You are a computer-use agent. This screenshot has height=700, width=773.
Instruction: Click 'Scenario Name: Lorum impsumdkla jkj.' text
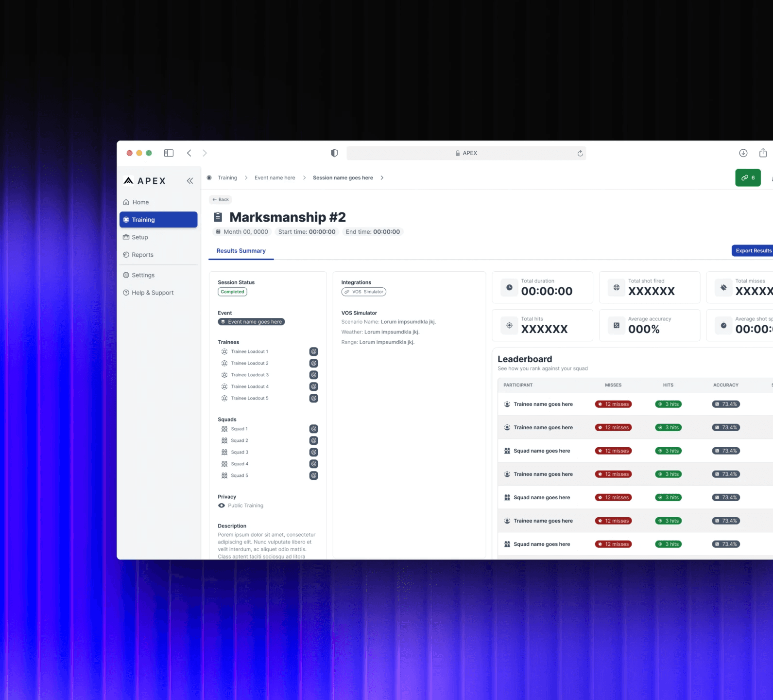pos(389,322)
